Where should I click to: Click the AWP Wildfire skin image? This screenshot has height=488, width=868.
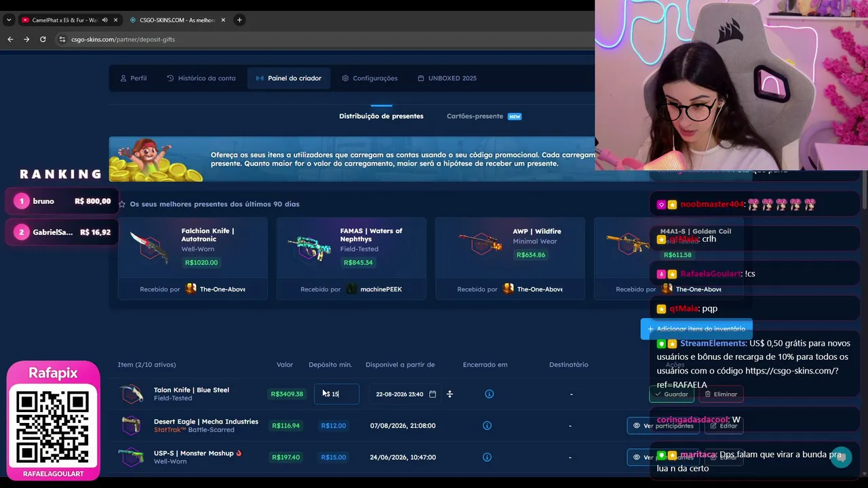pyautogui.click(x=479, y=243)
